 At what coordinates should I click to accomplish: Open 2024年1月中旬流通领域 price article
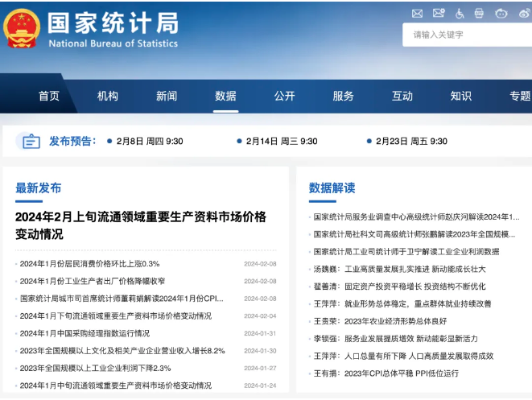coord(116,386)
